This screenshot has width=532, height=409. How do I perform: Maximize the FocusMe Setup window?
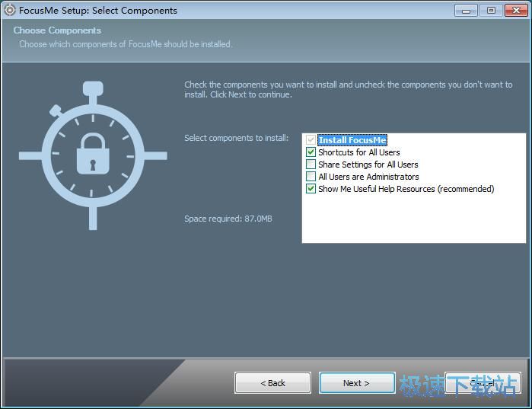(491, 10)
